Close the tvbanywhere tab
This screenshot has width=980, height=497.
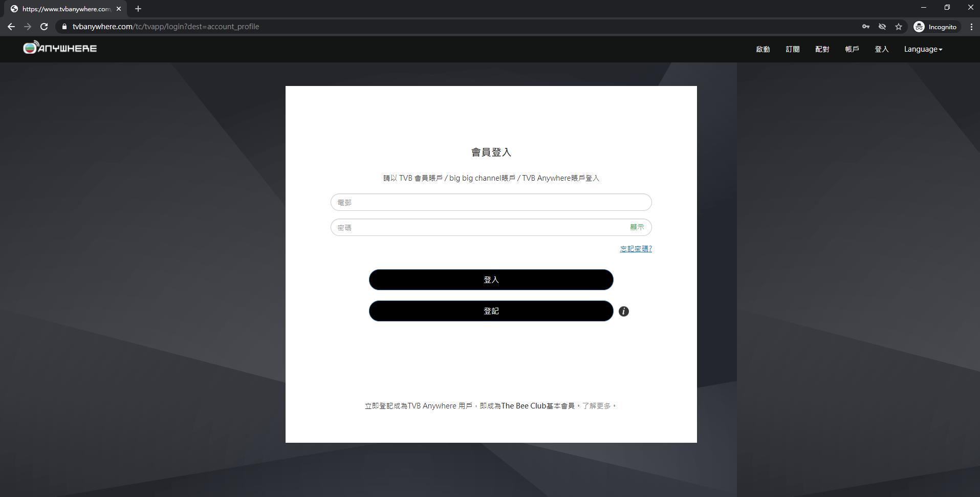pyautogui.click(x=119, y=9)
